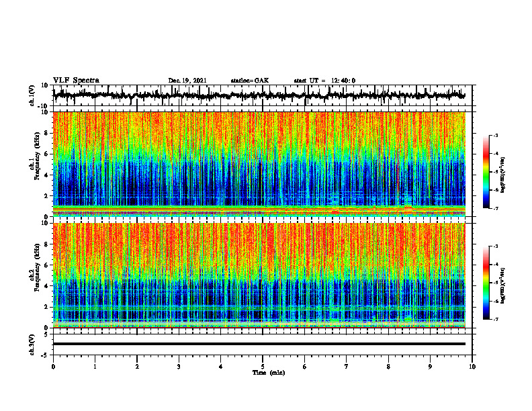Image resolution: width=532 pixels, height=411 pixels.
Task: Click the "-3" label on ch.1 color scale
Action: 496,135
